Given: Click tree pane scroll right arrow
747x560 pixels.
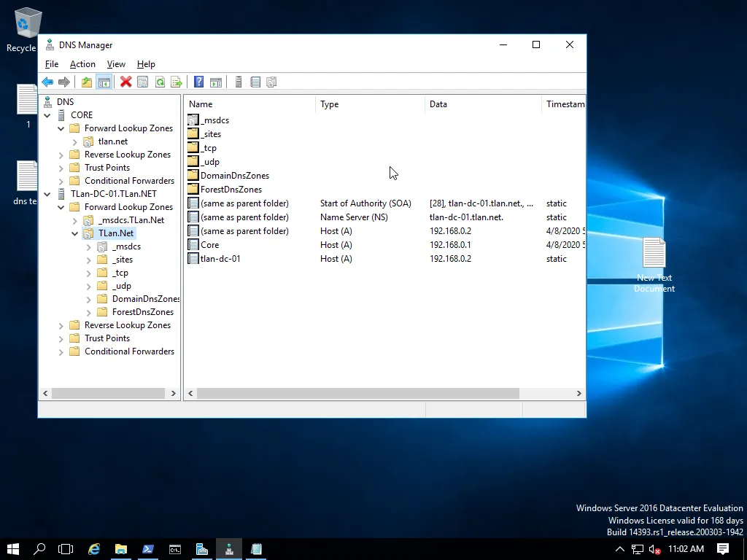Looking at the screenshot, I should (174, 393).
